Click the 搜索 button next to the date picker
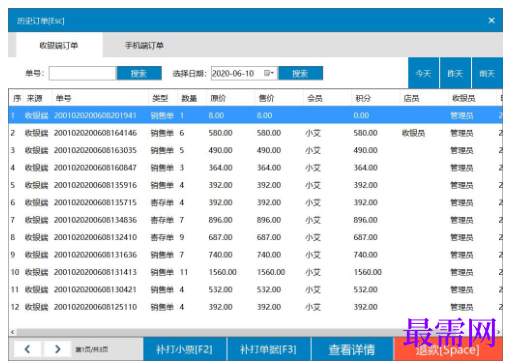This screenshot has height=364, width=515. 300,73
